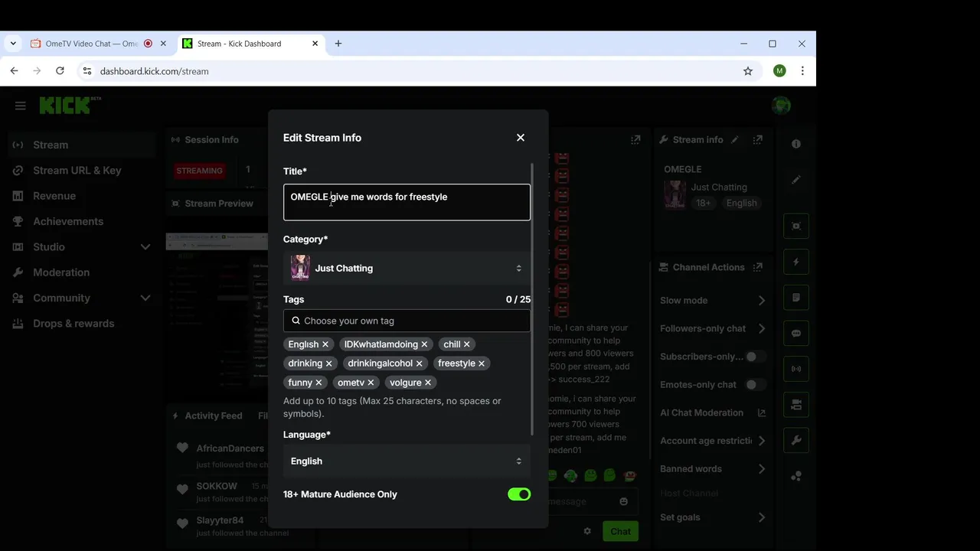Click the stream Title text field
The width and height of the screenshot is (980, 551).
pos(407,202)
